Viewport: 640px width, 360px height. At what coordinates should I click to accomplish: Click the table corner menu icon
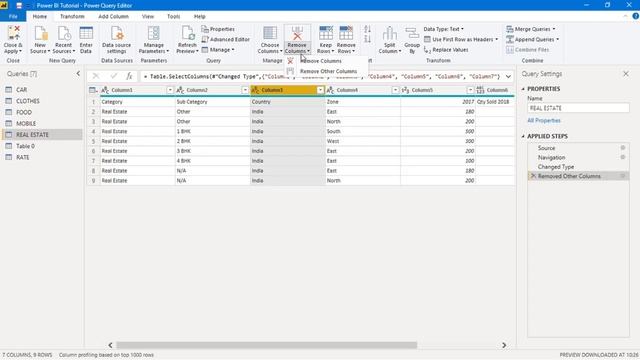(93, 90)
